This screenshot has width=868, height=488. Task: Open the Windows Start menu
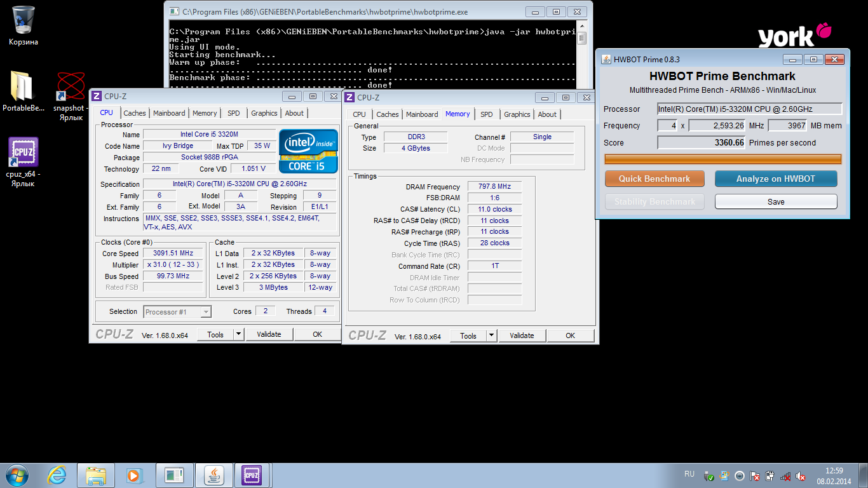tap(17, 475)
